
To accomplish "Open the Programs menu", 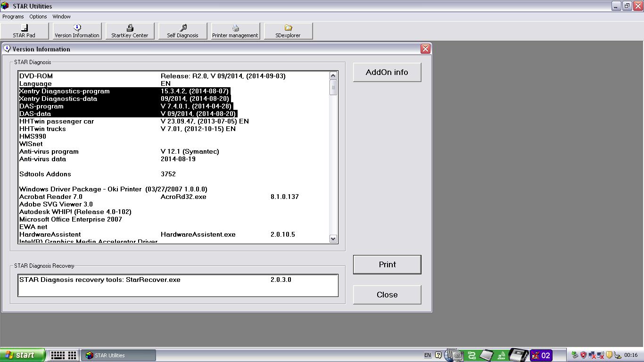I will (13, 16).
